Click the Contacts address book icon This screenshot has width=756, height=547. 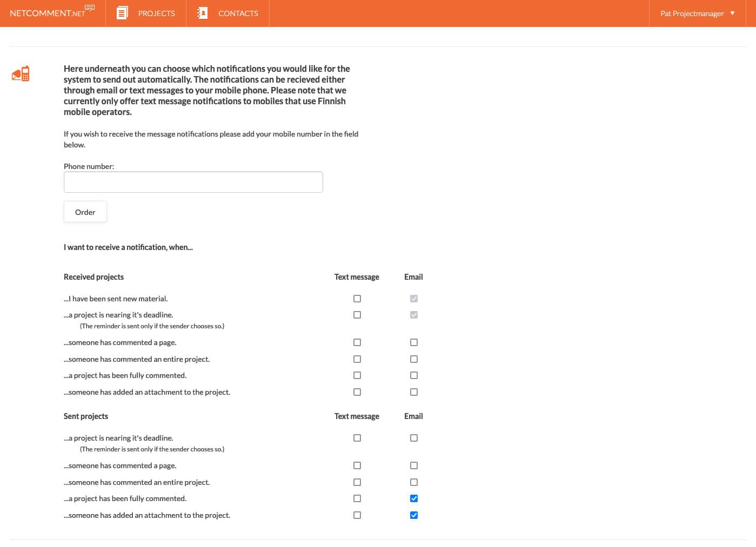pyautogui.click(x=203, y=13)
